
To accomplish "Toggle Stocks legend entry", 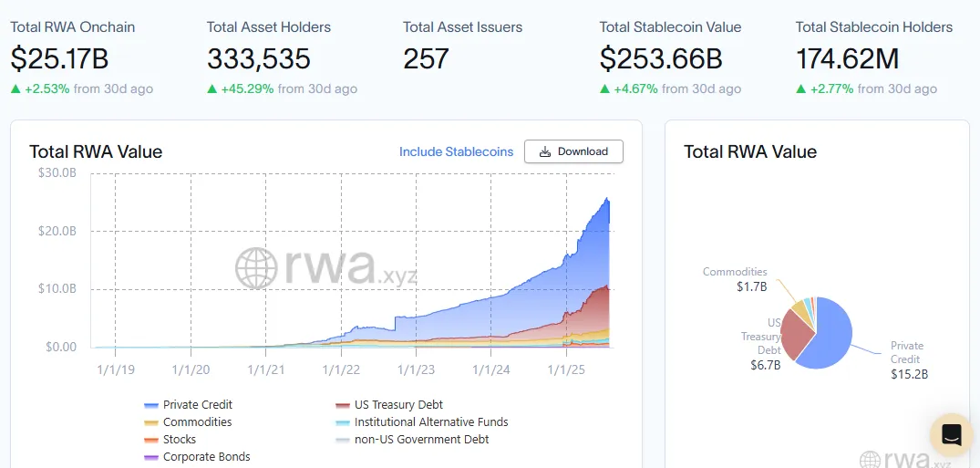I will (170, 439).
